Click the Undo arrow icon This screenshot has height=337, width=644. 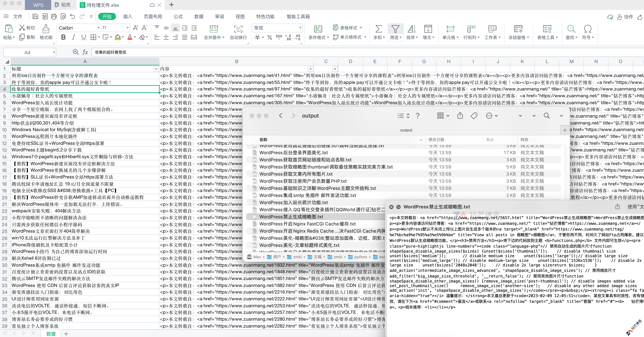point(73,17)
